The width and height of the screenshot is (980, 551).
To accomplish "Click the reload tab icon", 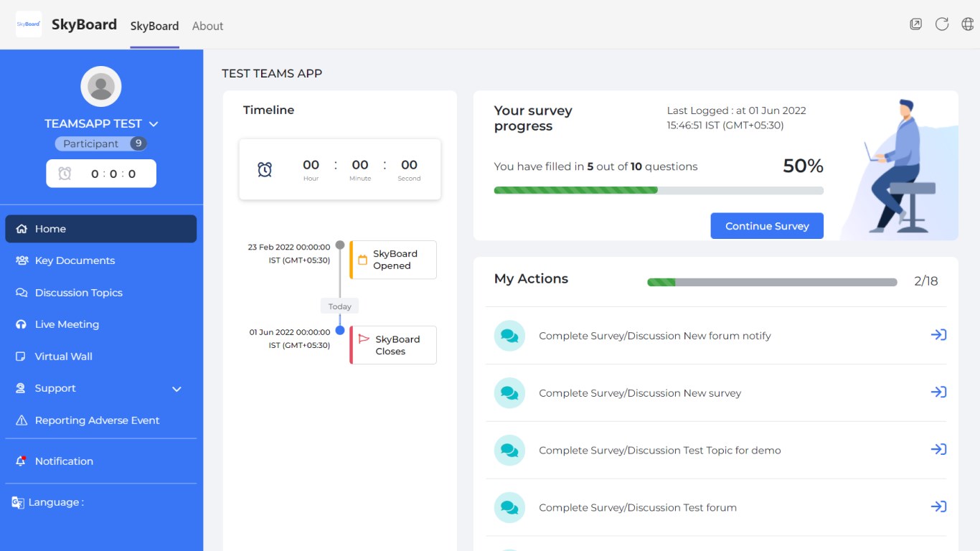I will 942,24.
